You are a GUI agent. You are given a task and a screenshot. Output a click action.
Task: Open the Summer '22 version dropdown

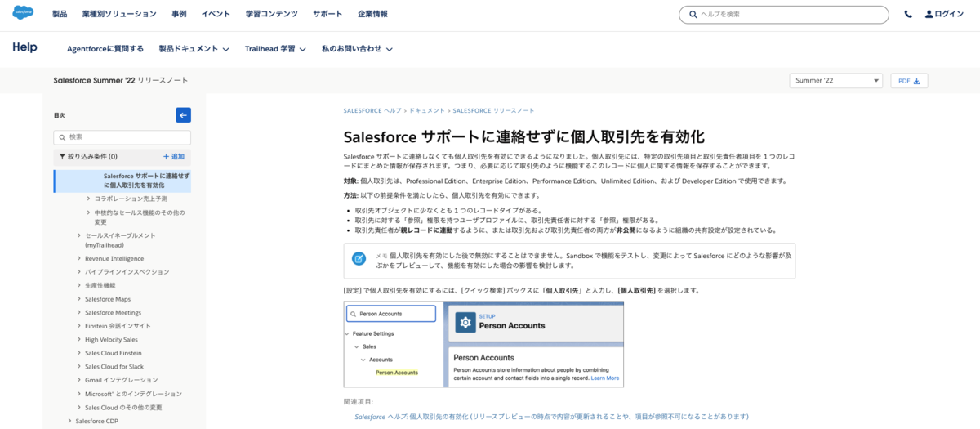pyautogui.click(x=835, y=81)
